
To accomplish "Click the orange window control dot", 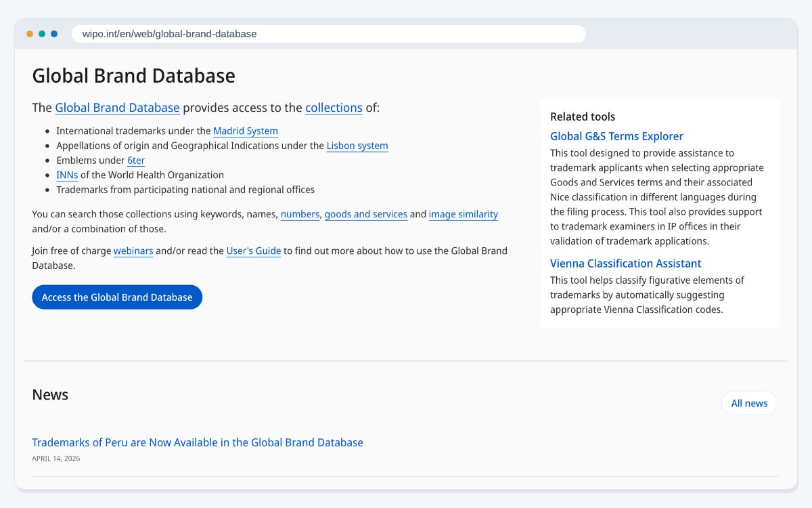I will 30,34.
